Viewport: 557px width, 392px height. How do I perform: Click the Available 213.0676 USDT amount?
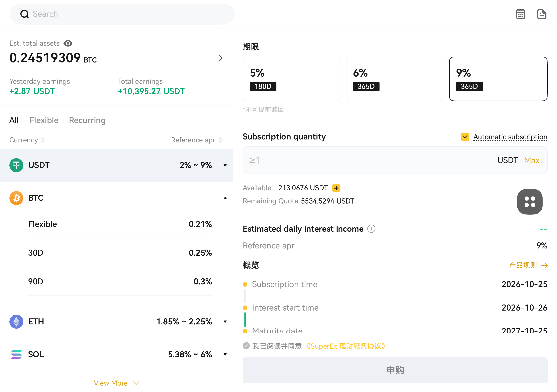click(303, 188)
